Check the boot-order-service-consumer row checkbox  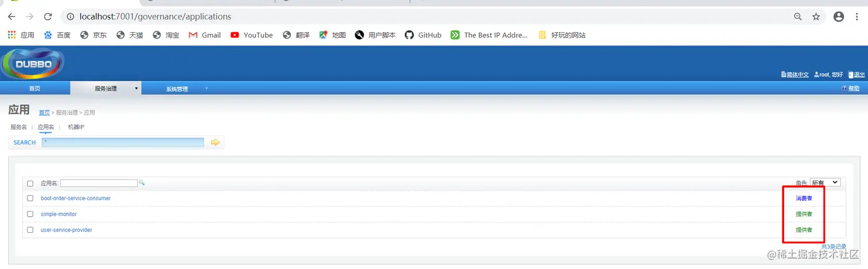30,198
